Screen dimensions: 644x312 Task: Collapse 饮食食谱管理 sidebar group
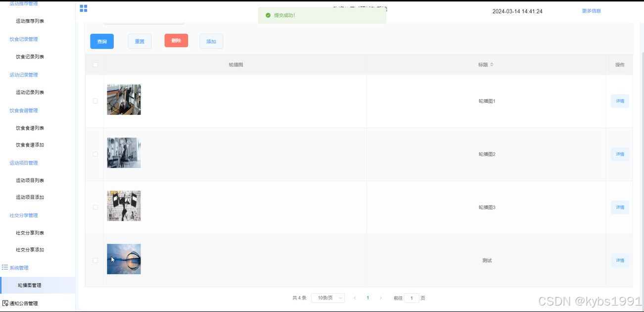tap(24, 110)
